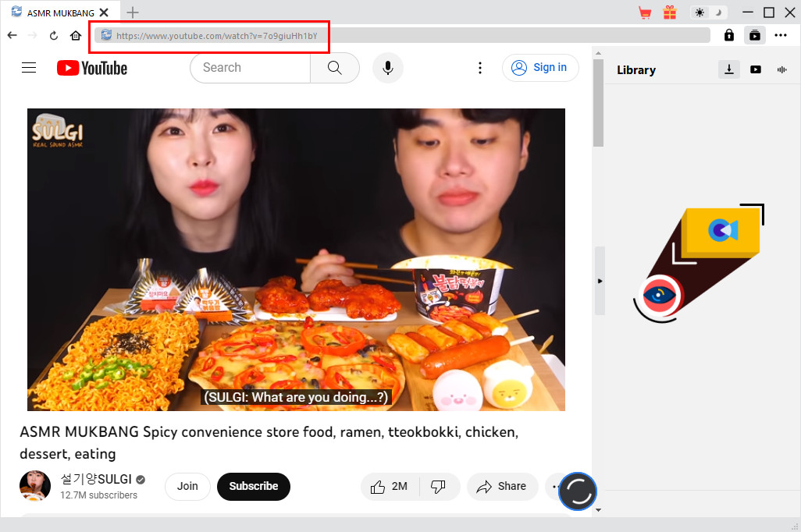Image resolution: width=801 pixels, height=532 pixels.
Task: Search with your voice microphone
Action: coord(387,68)
